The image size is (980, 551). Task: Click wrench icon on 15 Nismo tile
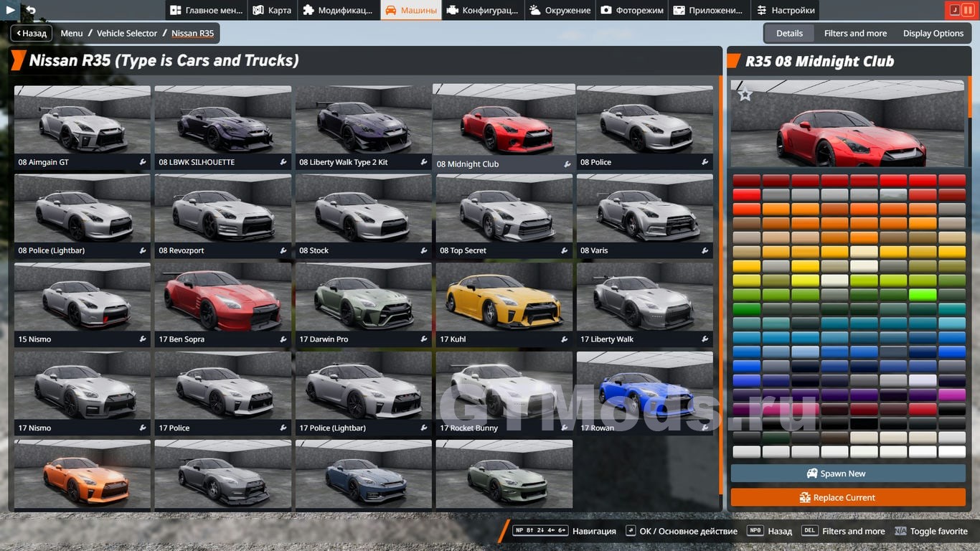tap(143, 340)
